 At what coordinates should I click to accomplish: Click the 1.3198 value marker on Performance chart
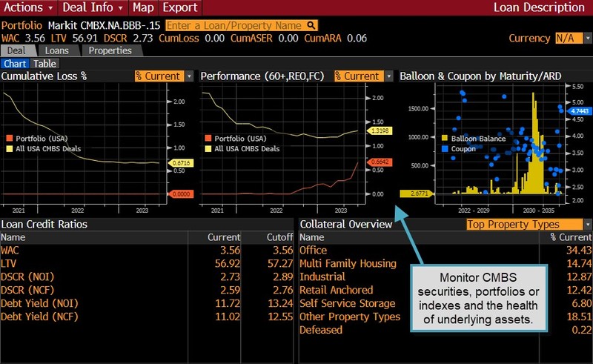pyautogui.click(x=380, y=131)
